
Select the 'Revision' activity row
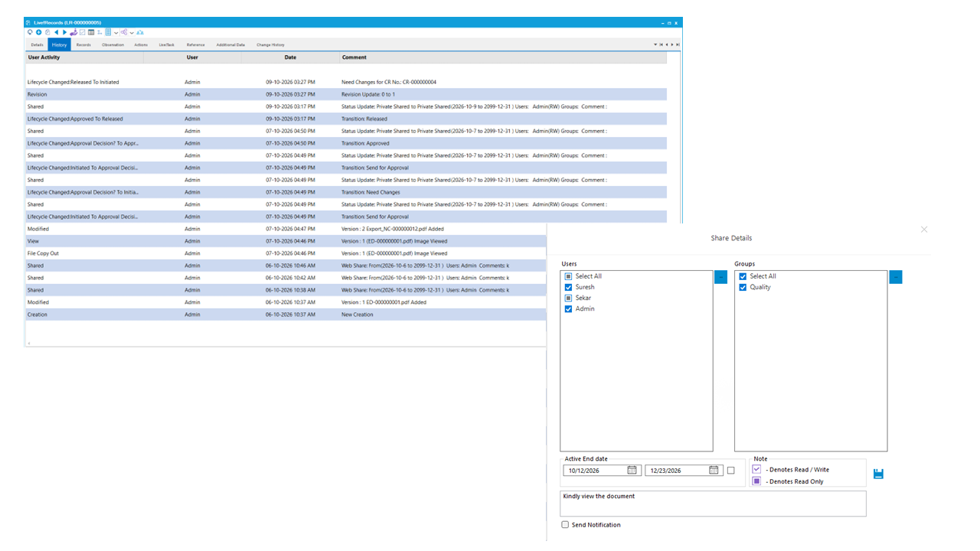[345, 94]
